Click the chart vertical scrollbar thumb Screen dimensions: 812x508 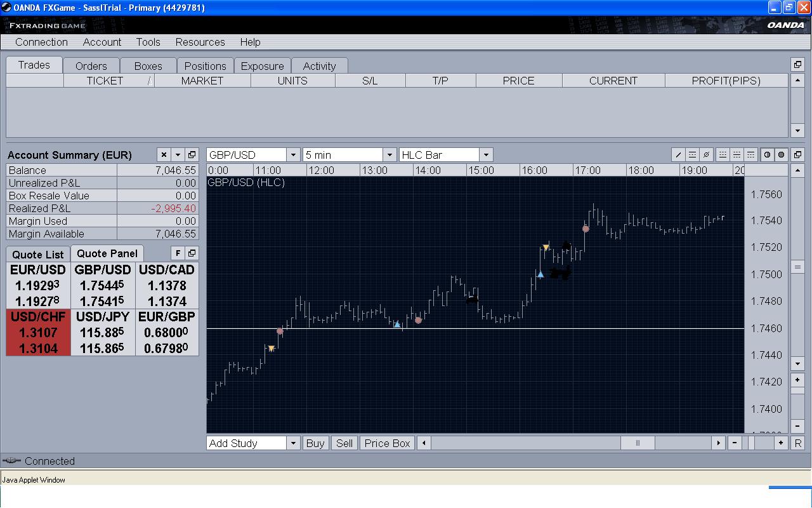[x=798, y=267]
